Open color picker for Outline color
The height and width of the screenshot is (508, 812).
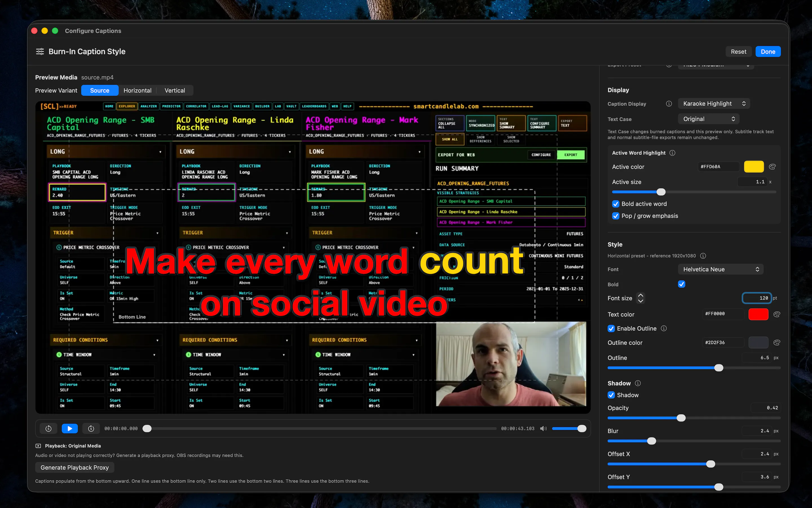click(x=777, y=342)
